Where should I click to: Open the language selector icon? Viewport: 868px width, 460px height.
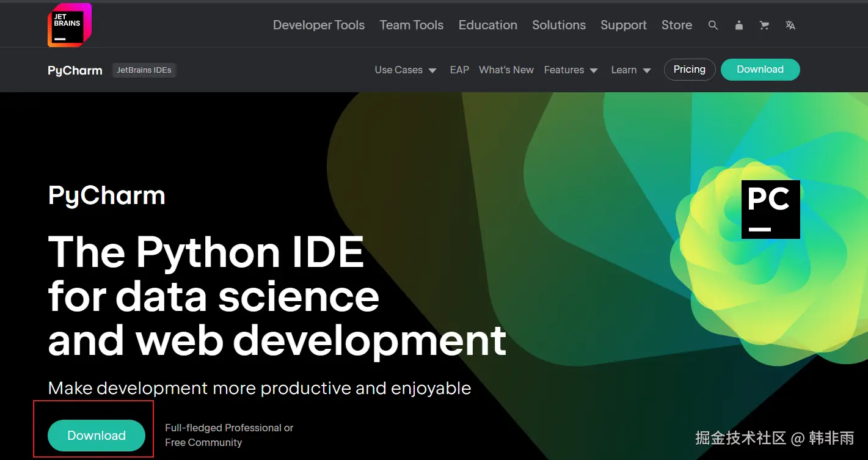pyautogui.click(x=790, y=25)
